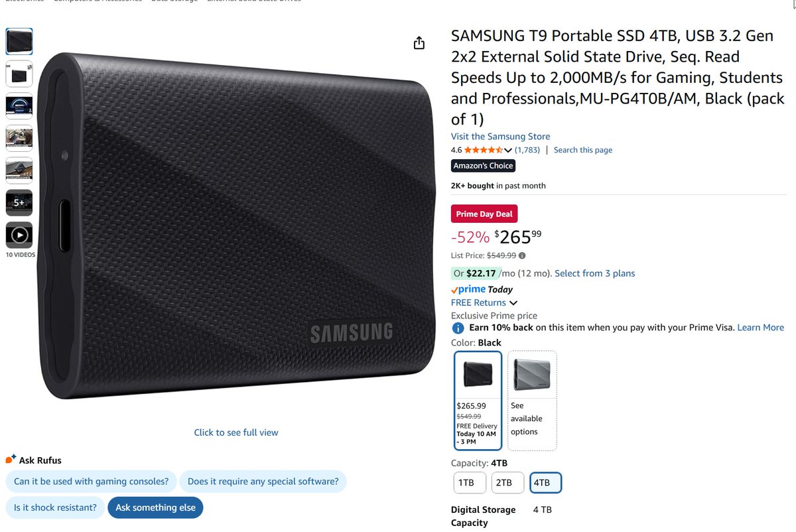Select the 1TB capacity option

[470, 483]
